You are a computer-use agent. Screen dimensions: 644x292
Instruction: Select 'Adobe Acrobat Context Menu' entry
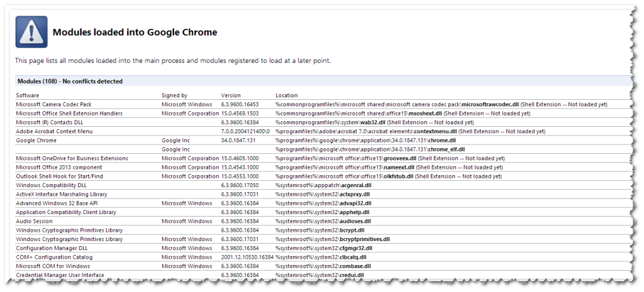tap(54, 131)
